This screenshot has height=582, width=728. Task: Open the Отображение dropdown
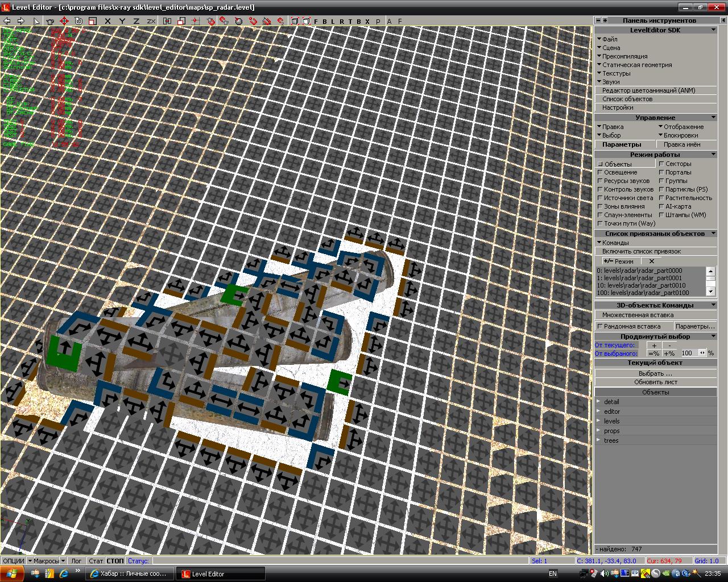click(681, 127)
